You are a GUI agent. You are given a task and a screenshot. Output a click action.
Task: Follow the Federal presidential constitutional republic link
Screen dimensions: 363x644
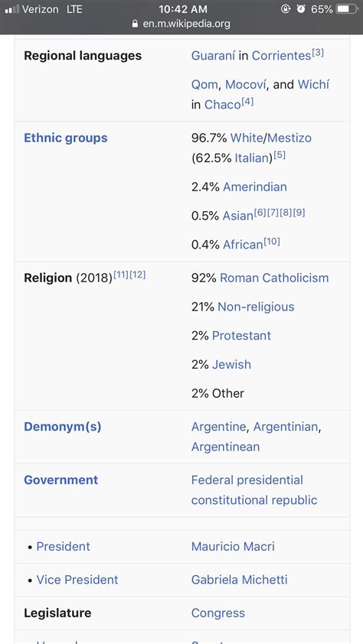coord(254,490)
